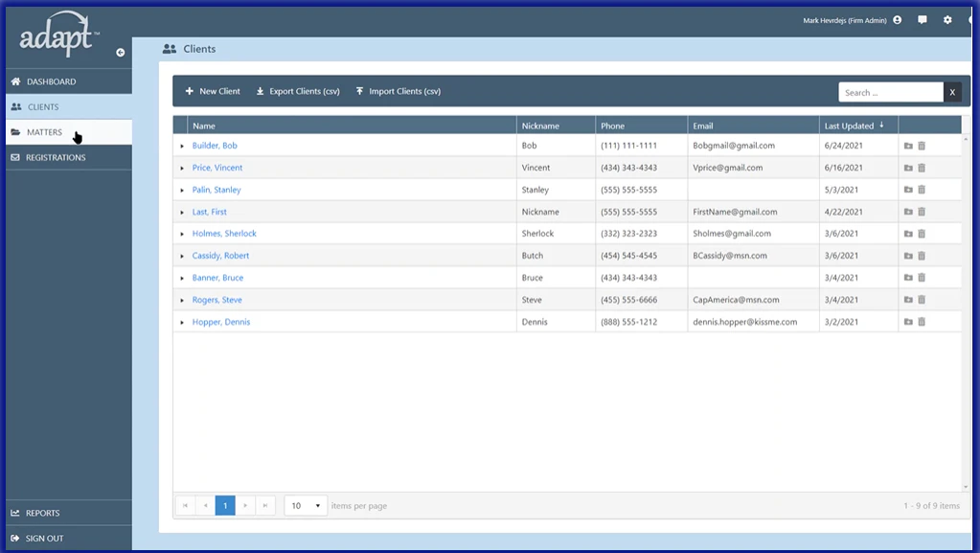The image size is (980, 553).
Task: Open the settings gear menu
Action: [x=947, y=19]
